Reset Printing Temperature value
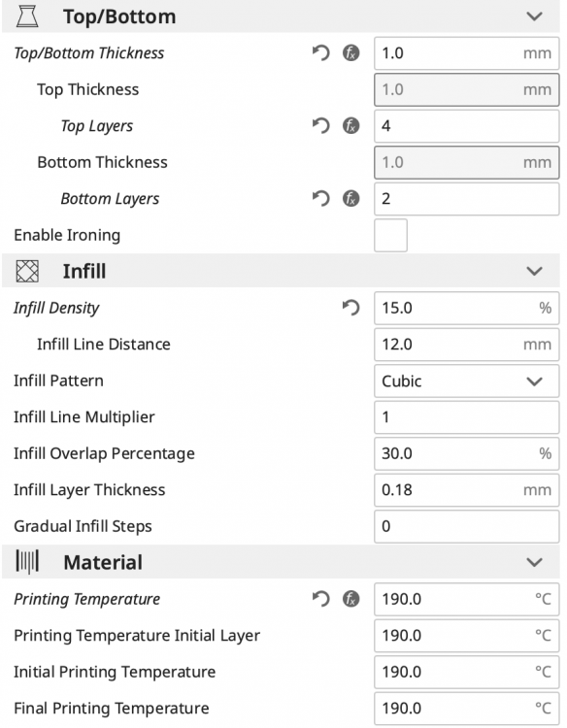 click(320, 599)
